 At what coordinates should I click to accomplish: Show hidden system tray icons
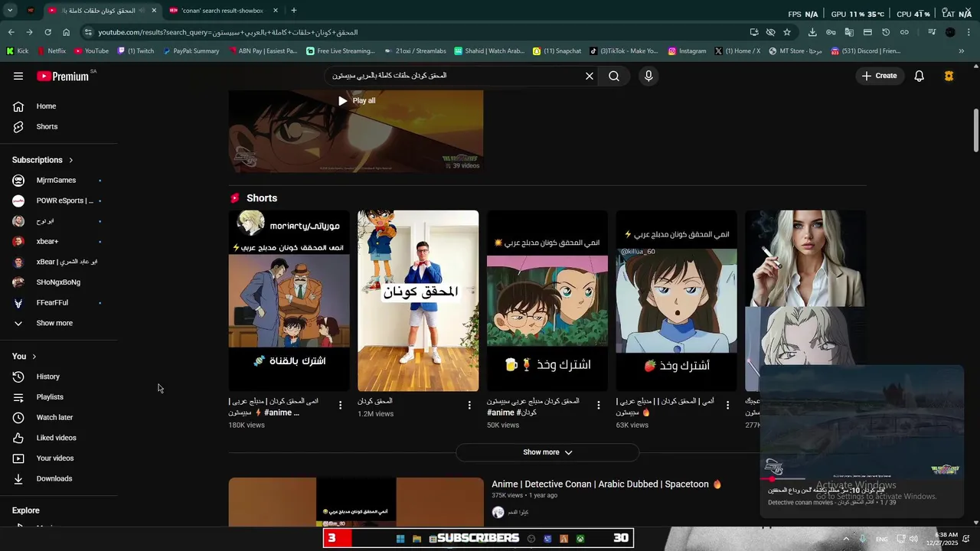pos(846,539)
